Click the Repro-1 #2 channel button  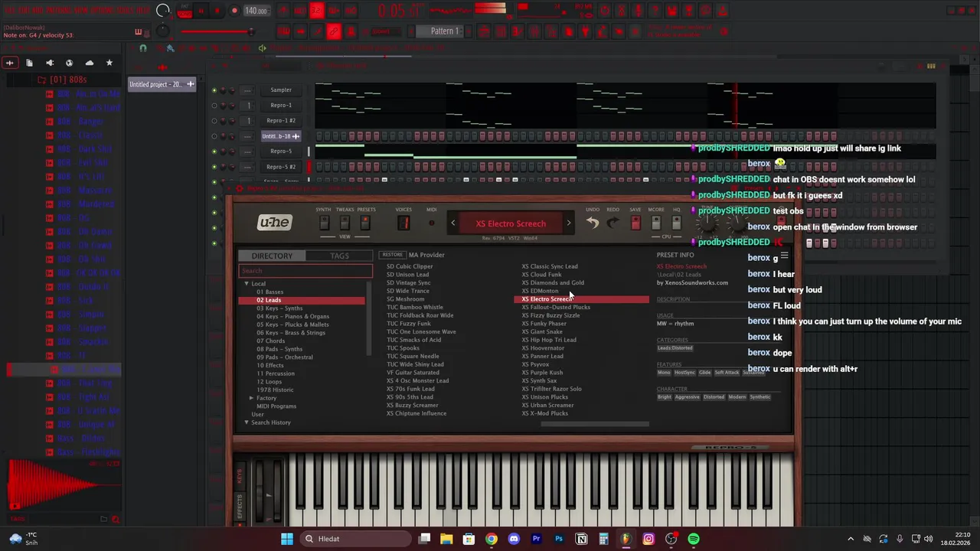pyautogui.click(x=280, y=121)
